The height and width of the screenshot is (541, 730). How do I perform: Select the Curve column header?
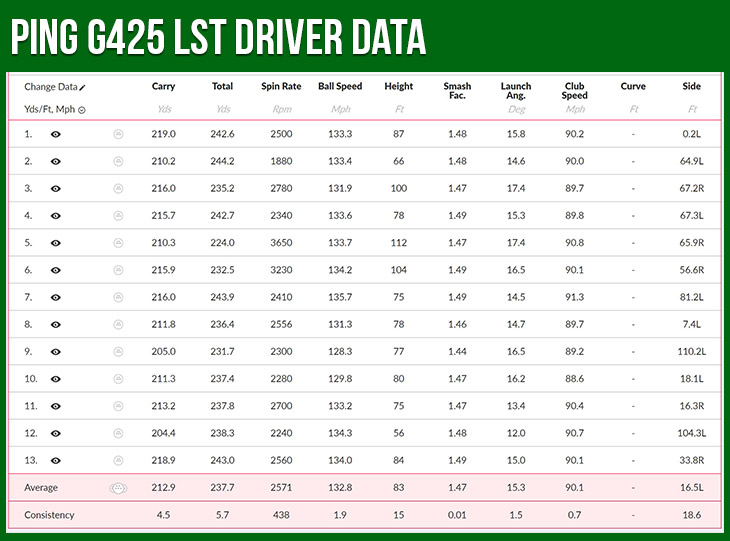633,86
